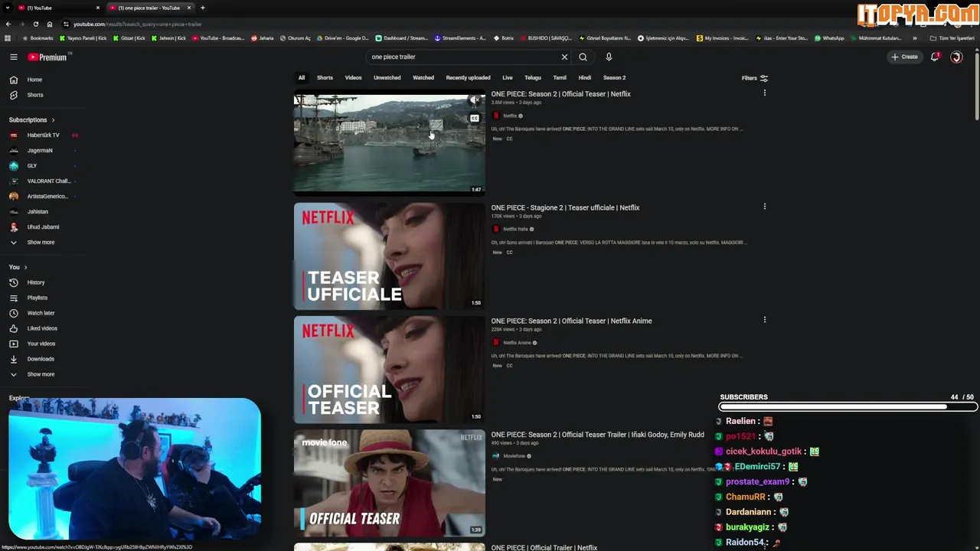Start voice search with the microphone

(x=609, y=57)
